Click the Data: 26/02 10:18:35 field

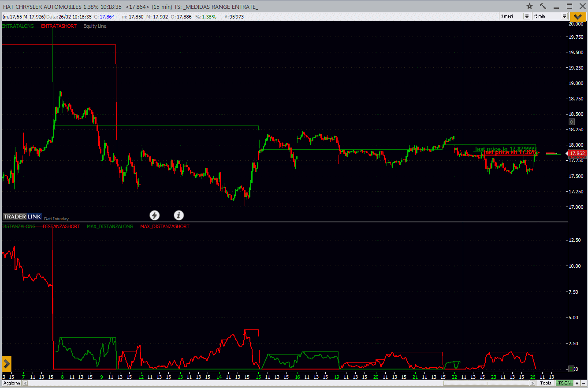point(69,17)
